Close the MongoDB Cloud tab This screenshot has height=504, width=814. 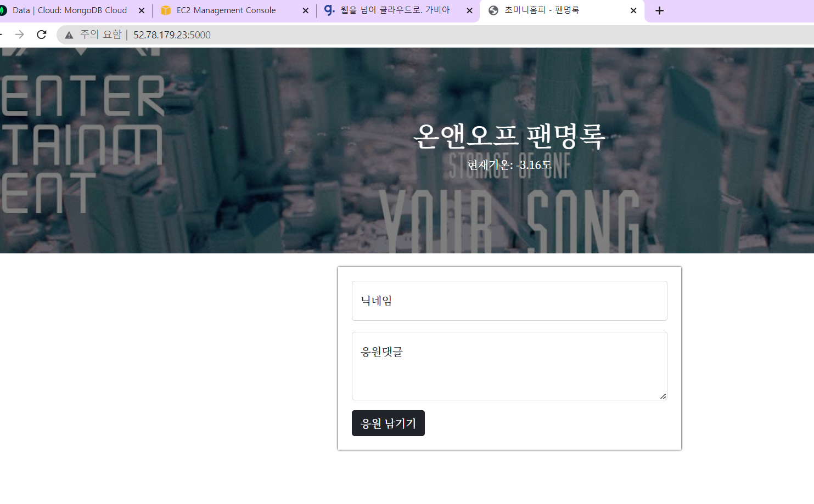click(142, 10)
